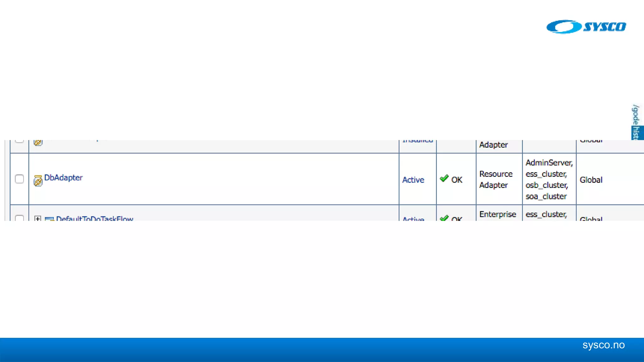Click the DbAdapter resource adapter icon

point(38,181)
